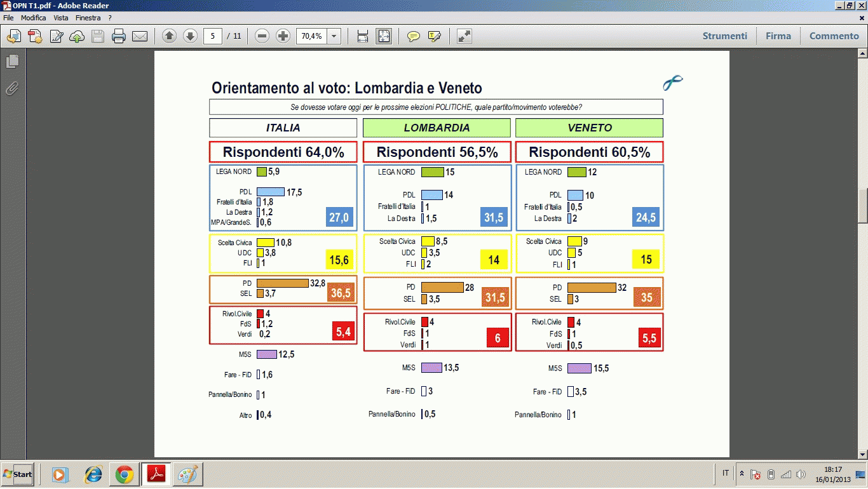Go to previous page with up arrow
This screenshot has height=489, width=868.
[169, 36]
